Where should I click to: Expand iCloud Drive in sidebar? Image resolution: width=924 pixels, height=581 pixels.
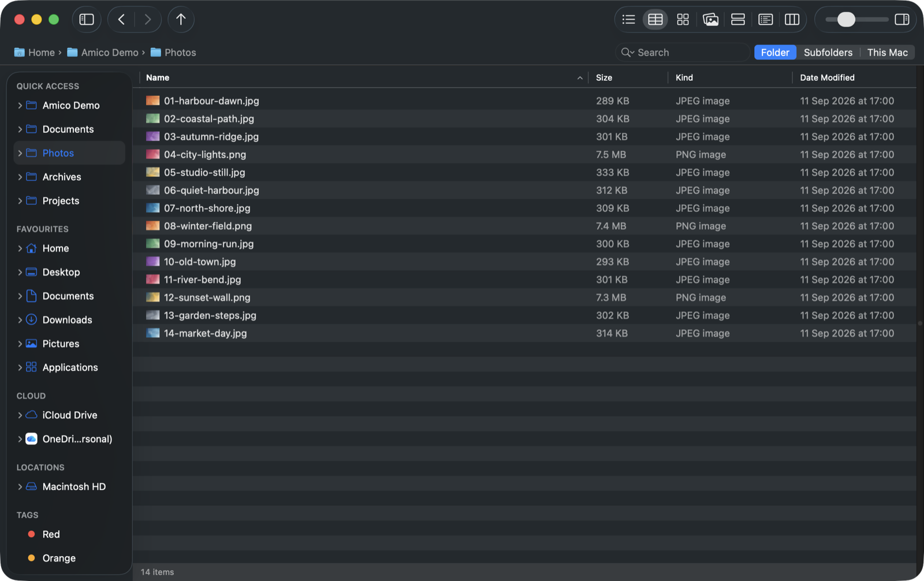coord(20,415)
